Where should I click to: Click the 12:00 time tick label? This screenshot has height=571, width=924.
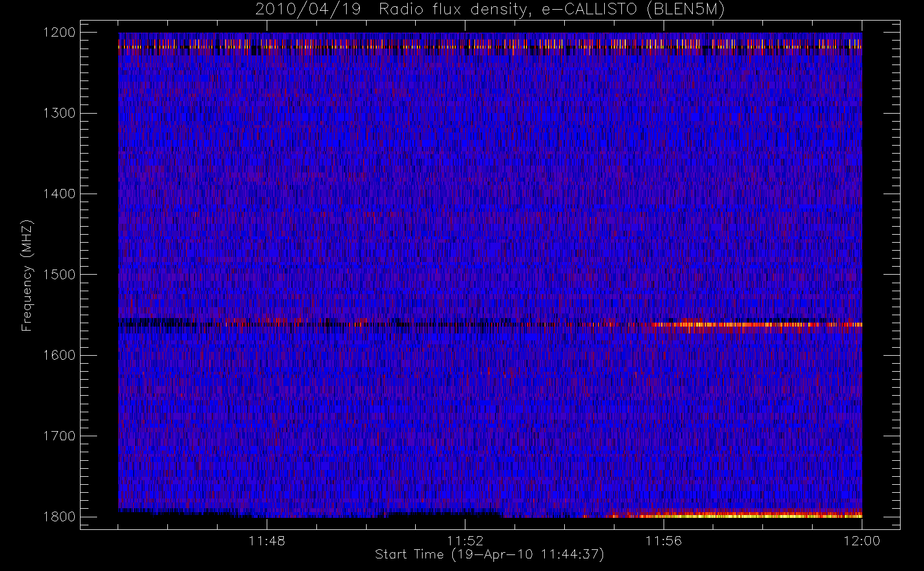[x=862, y=541]
